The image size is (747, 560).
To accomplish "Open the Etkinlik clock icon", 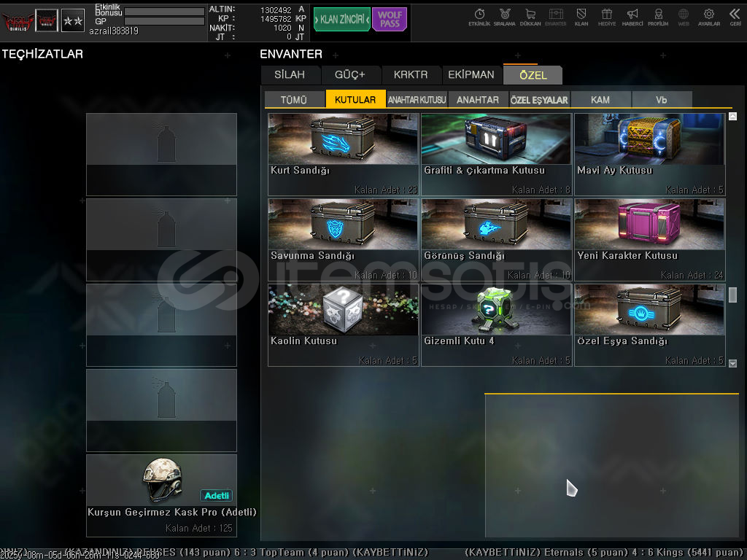I will click(479, 17).
